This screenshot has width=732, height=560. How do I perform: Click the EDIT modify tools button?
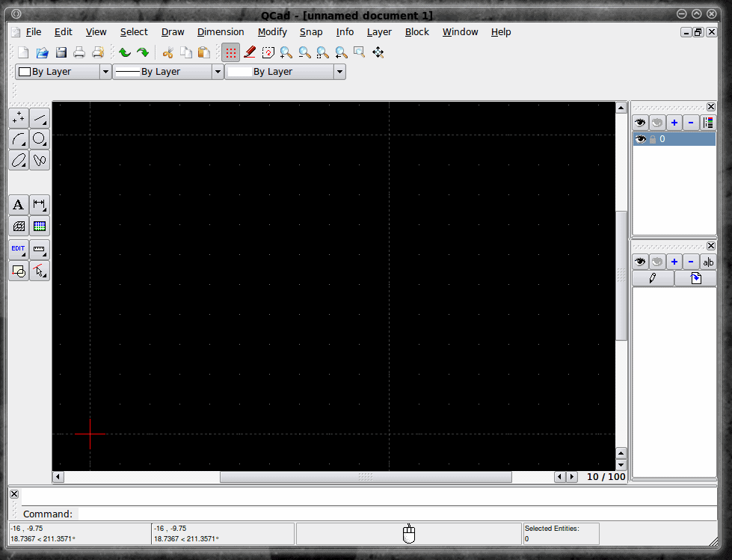[x=19, y=250]
